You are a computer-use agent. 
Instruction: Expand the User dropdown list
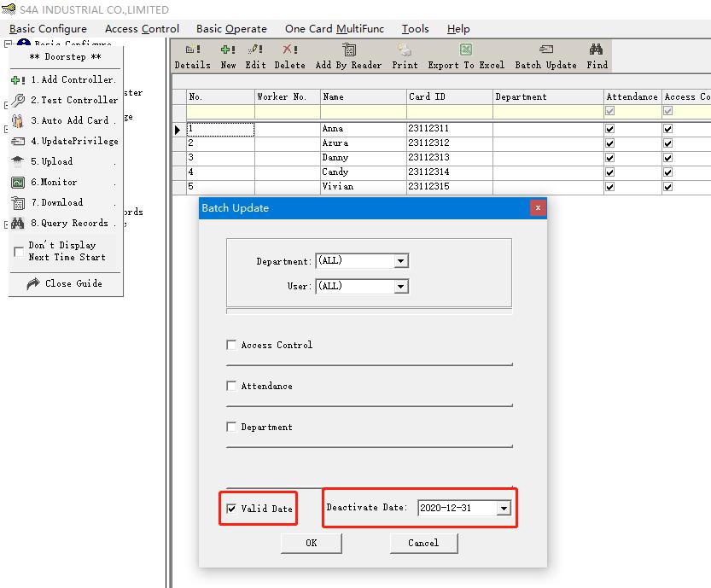coord(401,287)
